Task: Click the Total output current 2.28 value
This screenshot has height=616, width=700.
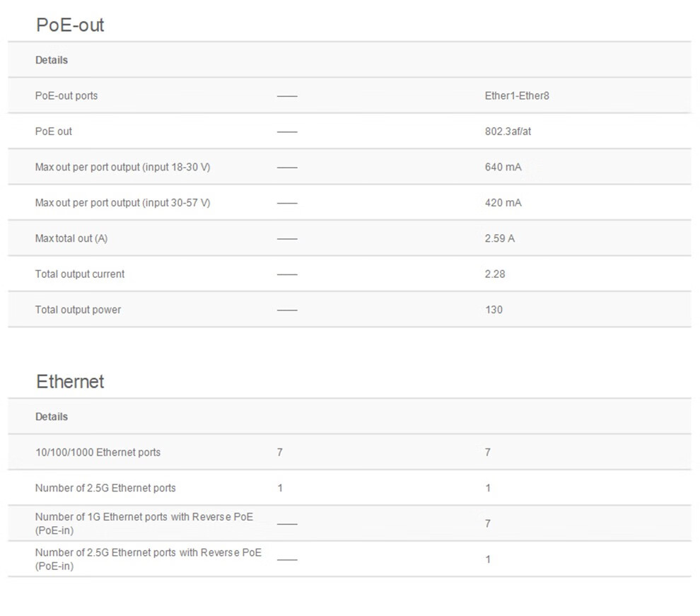Action: coord(495,274)
